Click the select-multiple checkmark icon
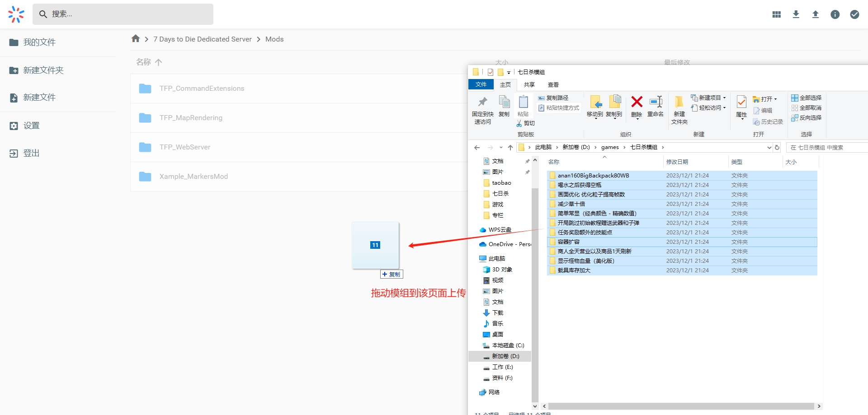 (x=854, y=14)
